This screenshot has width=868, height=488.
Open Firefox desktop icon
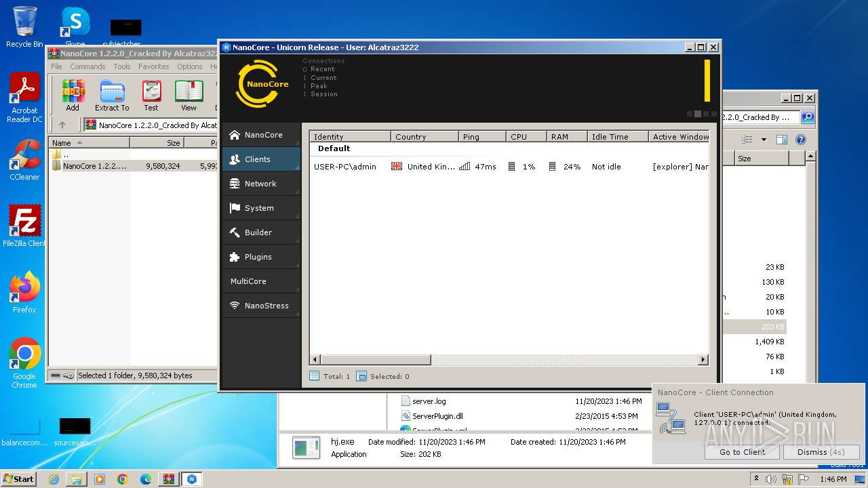point(24,292)
